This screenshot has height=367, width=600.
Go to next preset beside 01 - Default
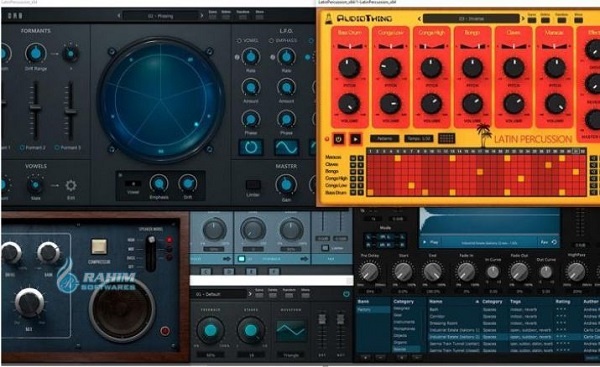coord(250,294)
